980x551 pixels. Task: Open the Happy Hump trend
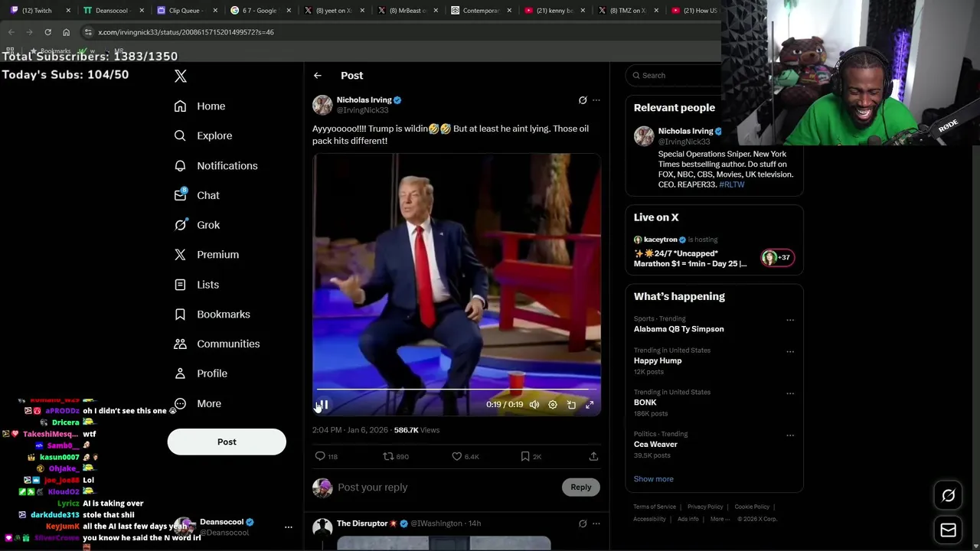pos(658,360)
